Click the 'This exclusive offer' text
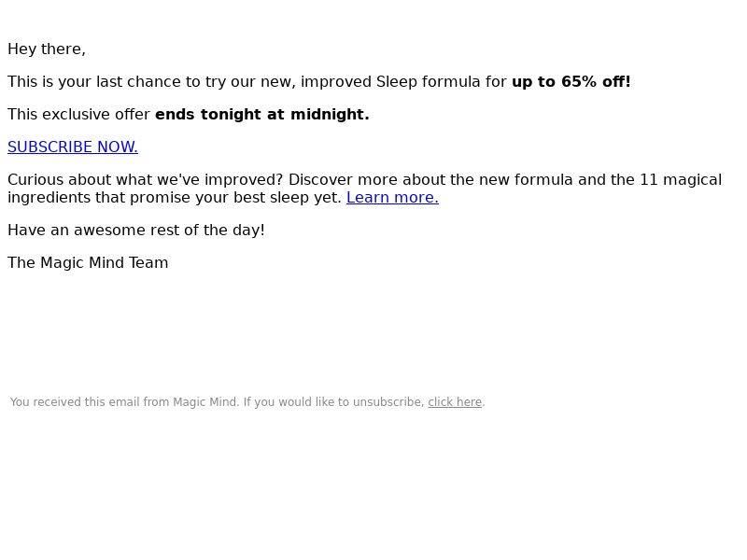The height and width of the screenshot is (560, 747). coord(78,115)
